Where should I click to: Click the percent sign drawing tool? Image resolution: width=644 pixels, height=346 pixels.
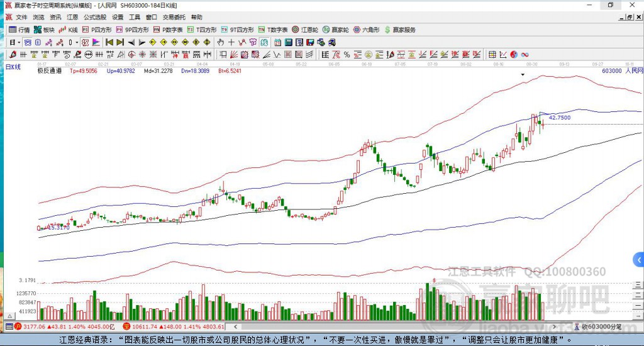tap(347, 54)
